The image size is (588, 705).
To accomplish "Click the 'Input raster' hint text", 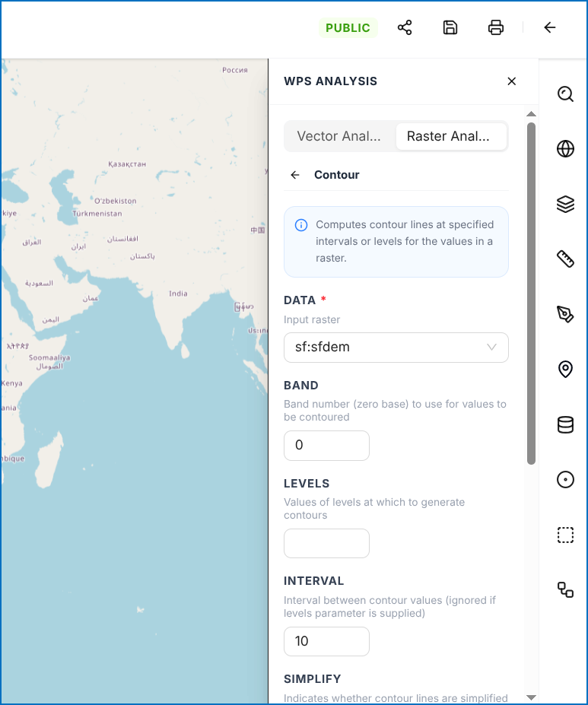I will (312, 319).
